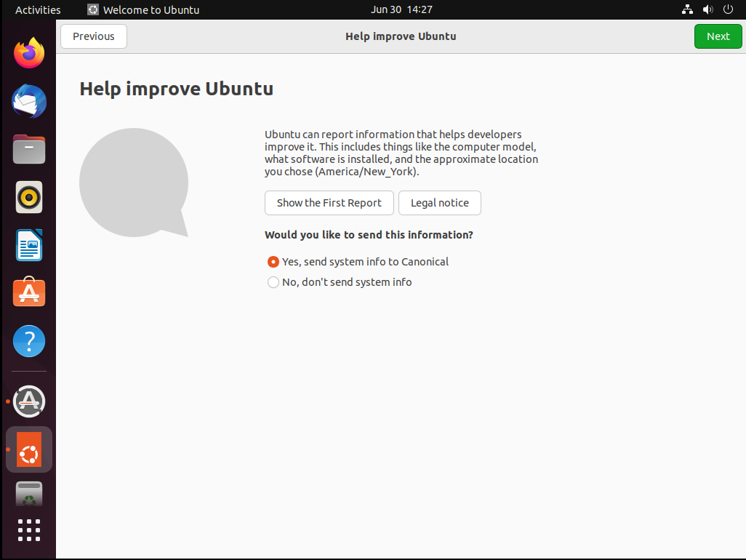Open Firefox from the dock
This screenshot has height=560, width=746.
29,53
